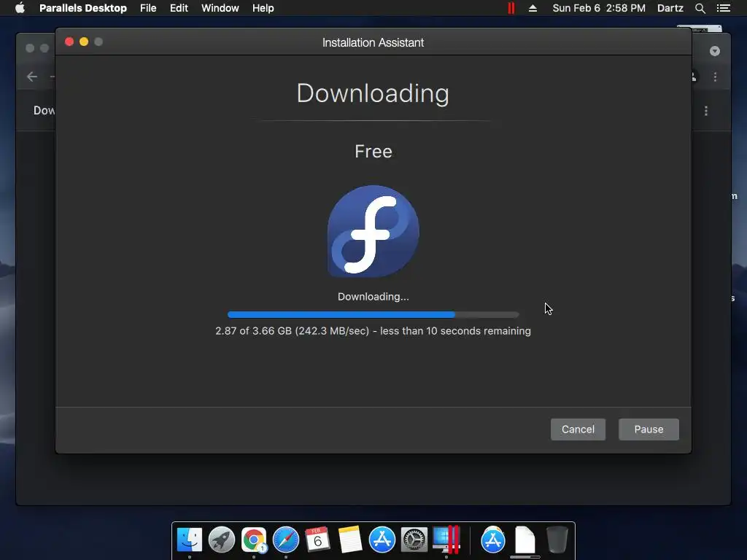Click the 'Free' label
The image size is (747, 560).
(373, 152)
